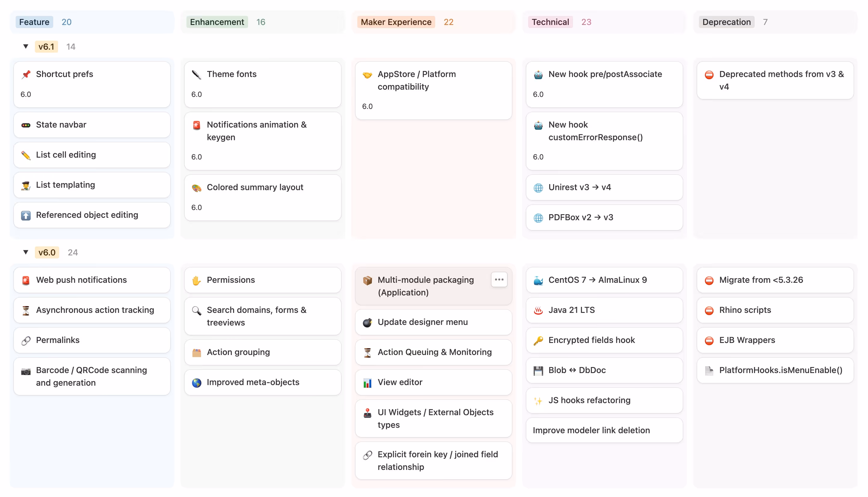Select the Feature column header tag
The image size is (868, 497).
tap(34, 22)
